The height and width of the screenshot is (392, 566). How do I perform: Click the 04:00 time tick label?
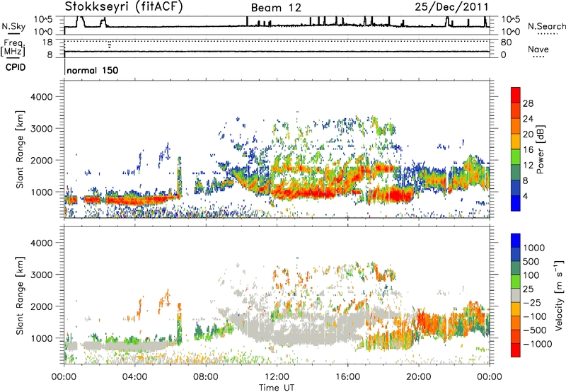pyautogui.click(x=134, y=377)
